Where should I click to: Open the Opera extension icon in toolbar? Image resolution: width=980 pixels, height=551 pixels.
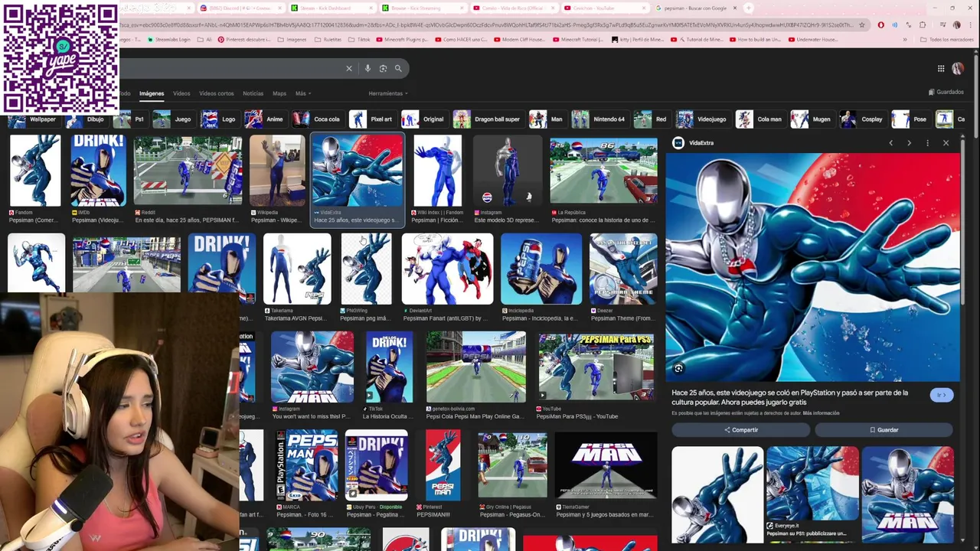(x=880, y=24)
